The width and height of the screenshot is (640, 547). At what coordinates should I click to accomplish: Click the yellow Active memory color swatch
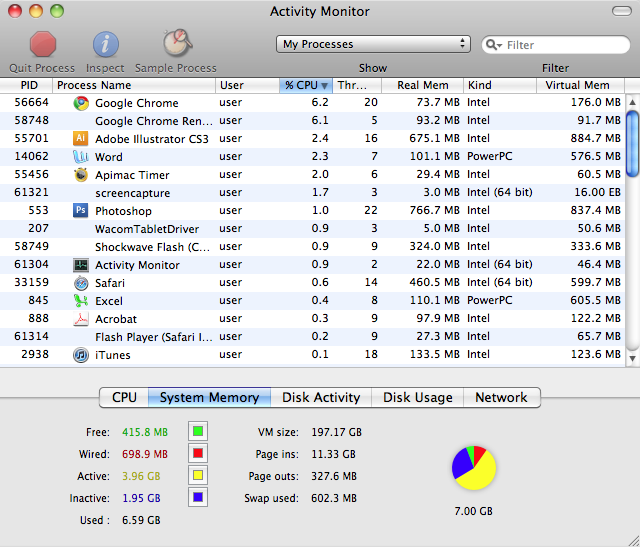click(x=198, y=475)
